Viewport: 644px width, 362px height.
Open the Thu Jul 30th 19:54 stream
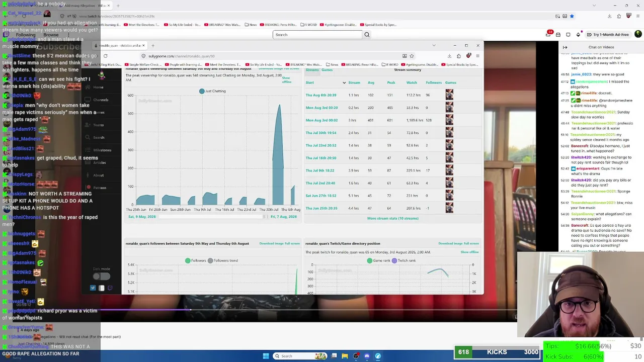click(x=321, y=133)
